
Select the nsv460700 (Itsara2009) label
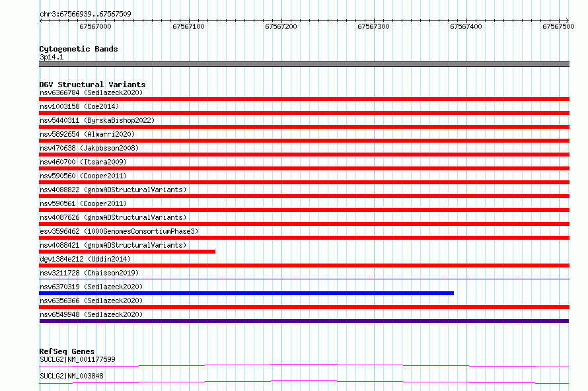point(83,162)
